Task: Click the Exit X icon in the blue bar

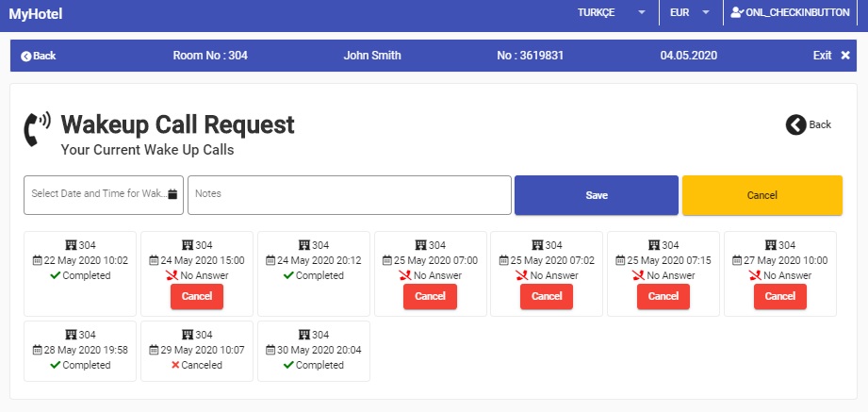Action: (845, 56)
